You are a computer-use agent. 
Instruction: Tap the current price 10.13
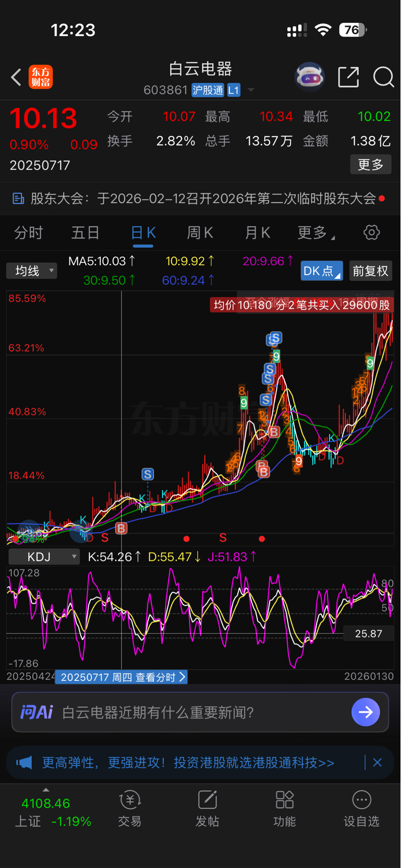(x=43, y=118)
